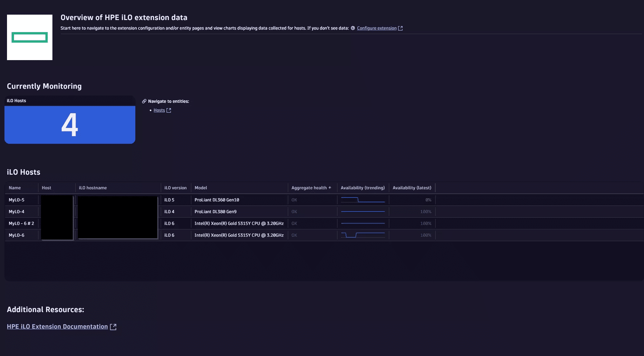Viewport: 644px width, 356px height.
Task: Click MyLO-6 availability trending sparkline
Action: pyautogui.click(x=363, y=235)
